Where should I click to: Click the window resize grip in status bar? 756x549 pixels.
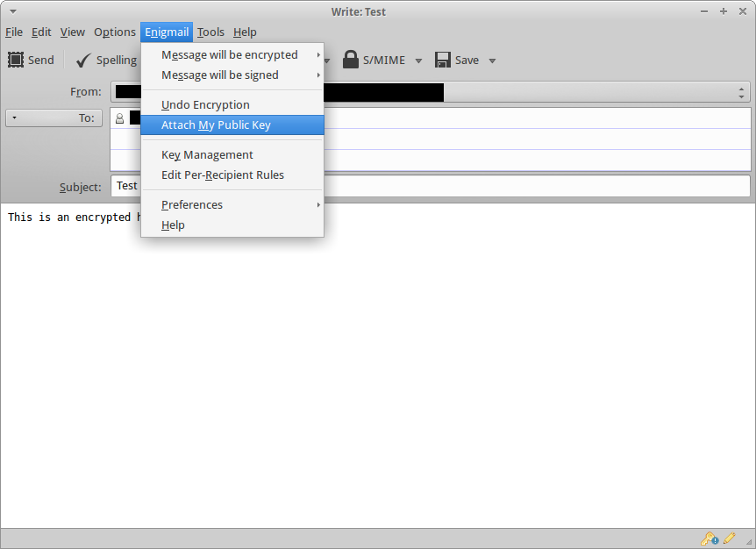[748, 541]
